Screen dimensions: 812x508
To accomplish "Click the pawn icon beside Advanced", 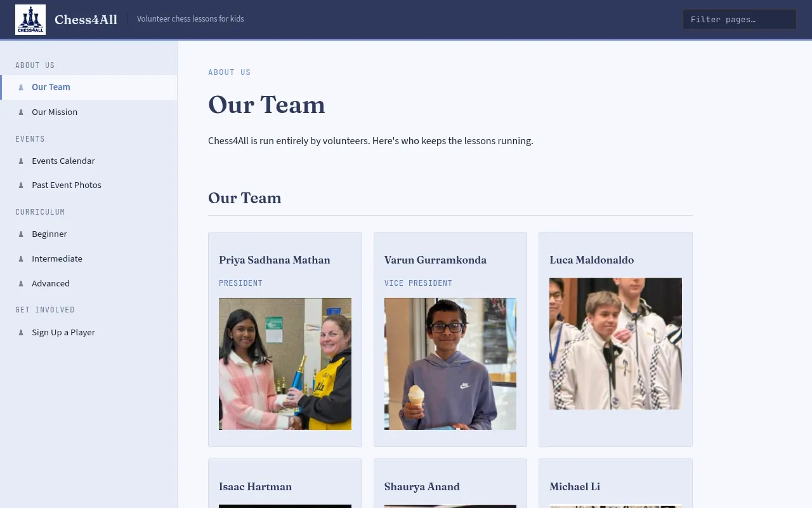I will [x=21, y=284].
